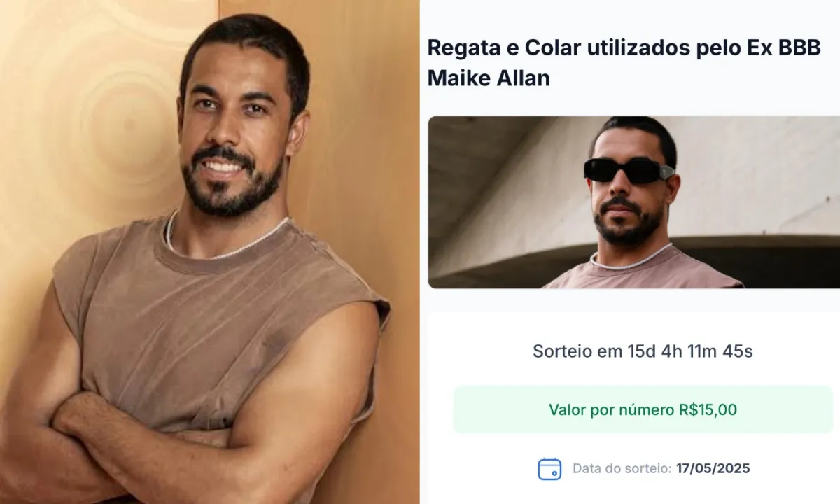Click the R$15,00 price value

pos(708,409)
